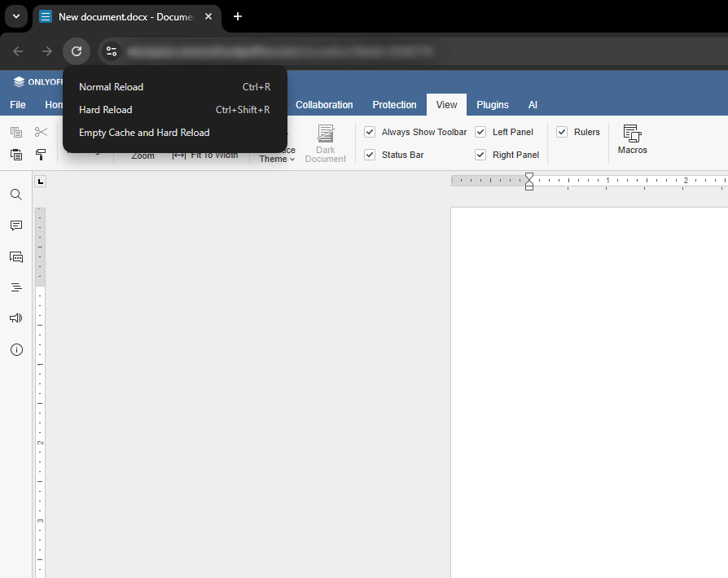The height and width of the screenshot is (578, 728).
Task: Select the Copy tool icon
Action: [x=16, y=131]
